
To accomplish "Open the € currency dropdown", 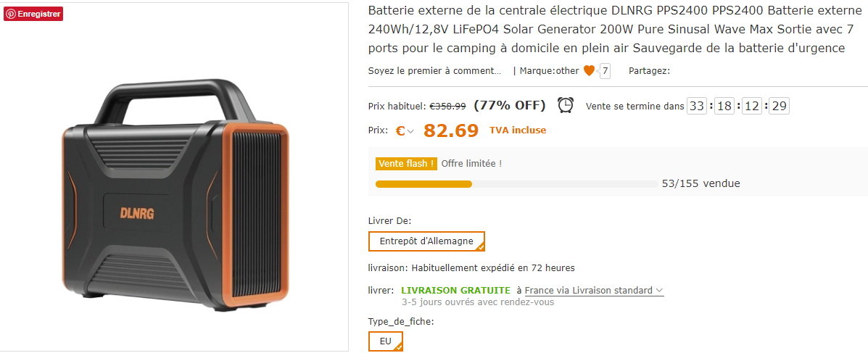I will 405,131.
